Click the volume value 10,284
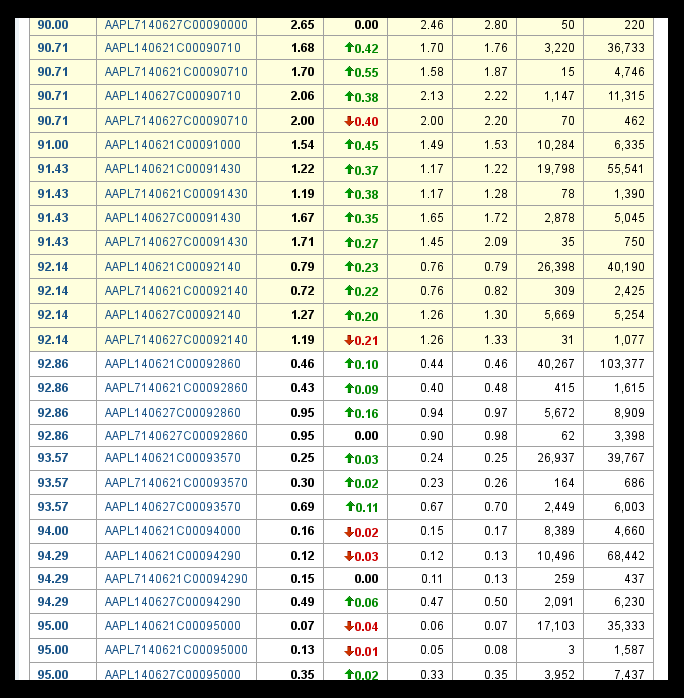This screenshot has height=698, width=684. coord(556,145)
